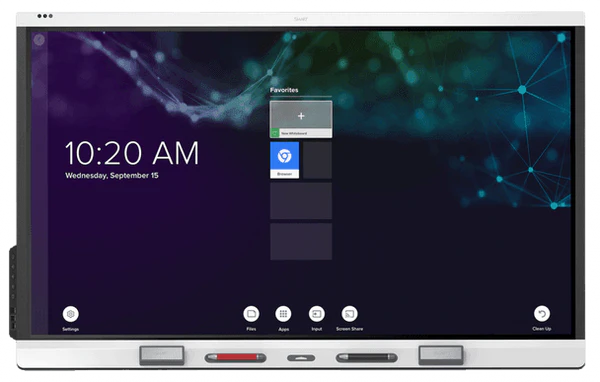Click the faded back arrow circle
The height and width of the screenshot is (382, 600).
pos(39,40)
